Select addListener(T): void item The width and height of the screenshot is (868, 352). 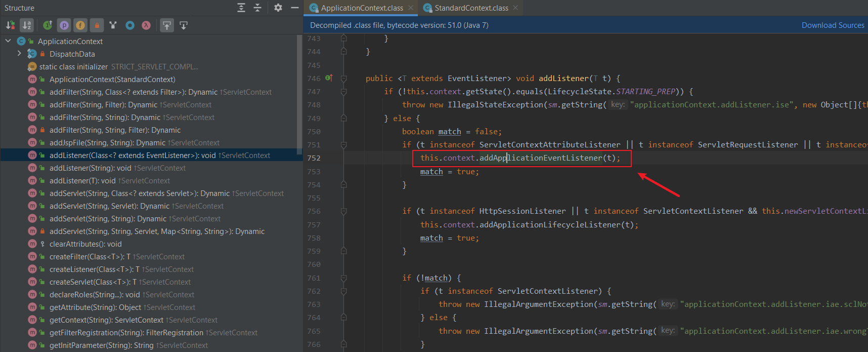click(110, 181)
